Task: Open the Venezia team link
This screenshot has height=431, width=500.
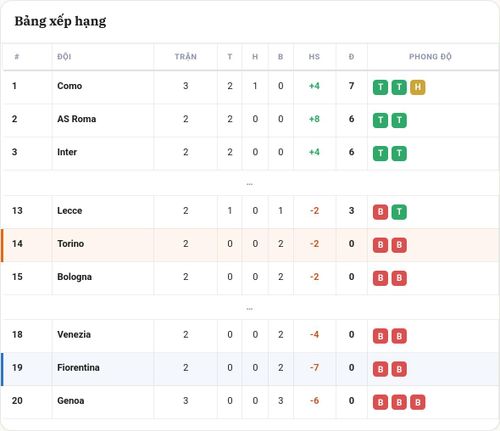Action: (74, 334)
